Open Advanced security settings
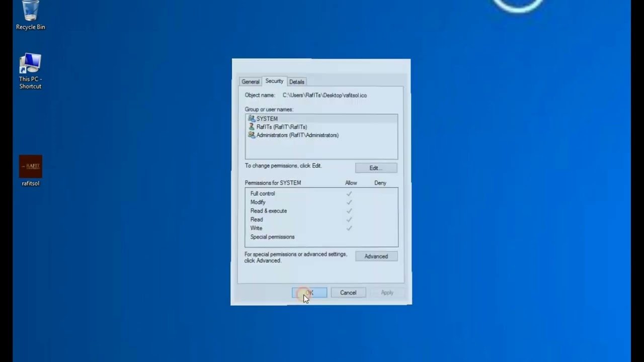 (376, 256)
